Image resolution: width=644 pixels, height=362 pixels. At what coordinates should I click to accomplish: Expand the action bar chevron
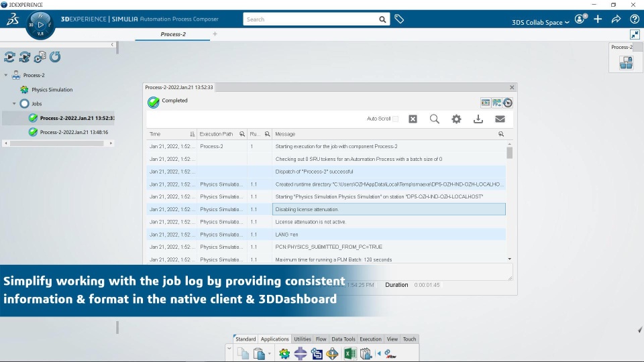point(229,349)
